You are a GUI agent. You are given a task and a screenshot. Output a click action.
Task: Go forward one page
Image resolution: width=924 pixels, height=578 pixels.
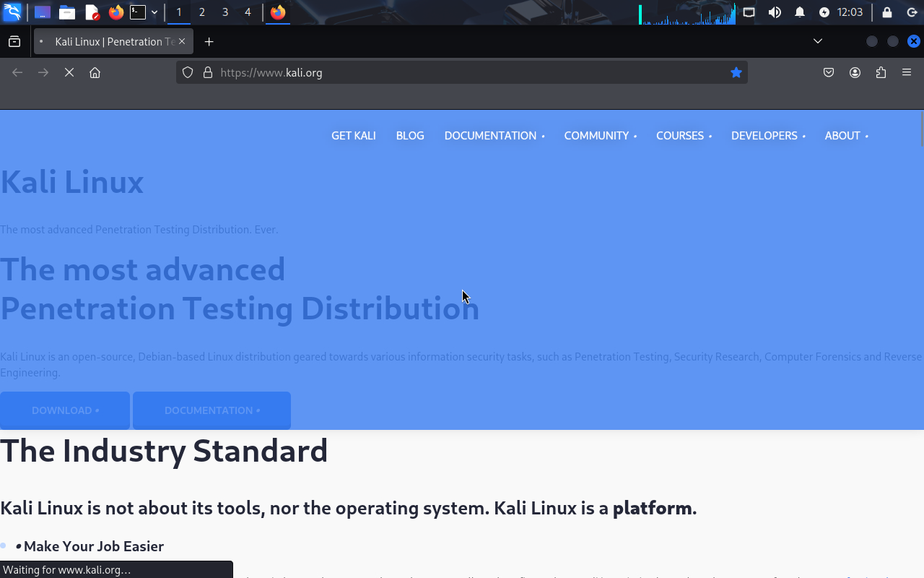click(x=43, y=72)
